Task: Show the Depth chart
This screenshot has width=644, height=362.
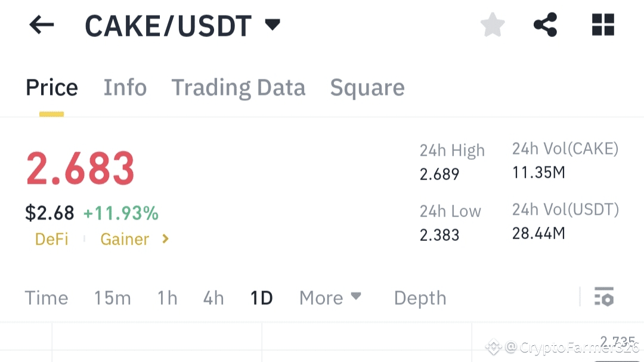Action: click(x=420, y=298)
